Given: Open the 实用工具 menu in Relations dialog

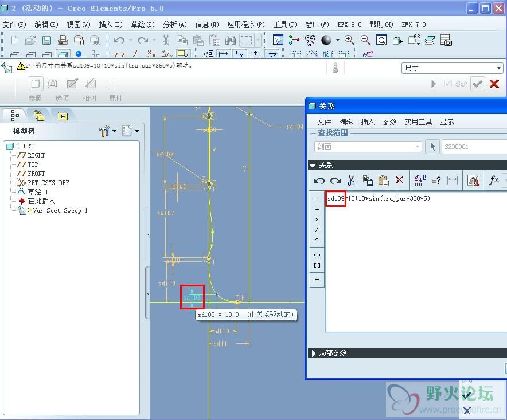Looking at the screenshot, I should point(418,122).
